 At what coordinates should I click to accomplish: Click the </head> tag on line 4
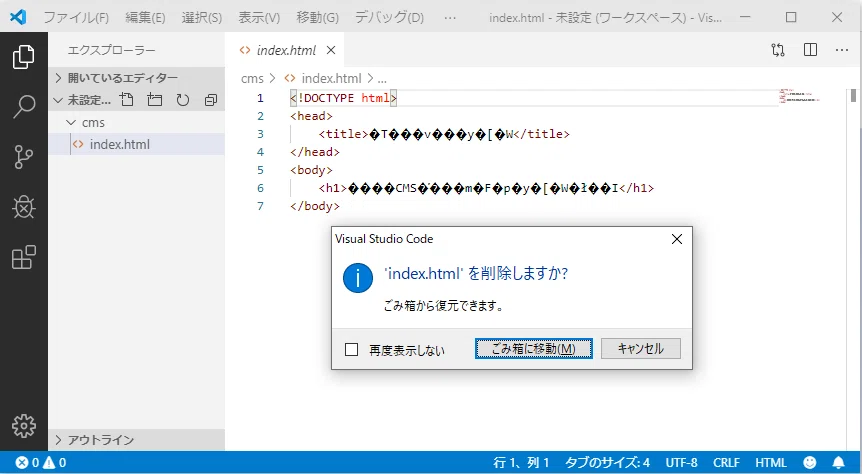pyautogui.click(x=315, y=152)
